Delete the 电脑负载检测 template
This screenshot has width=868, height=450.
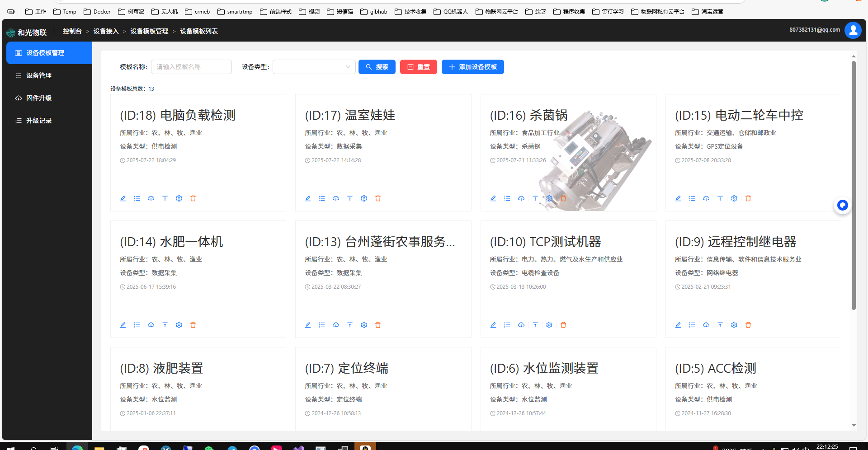pyautogui.click(x=193, y=198)
